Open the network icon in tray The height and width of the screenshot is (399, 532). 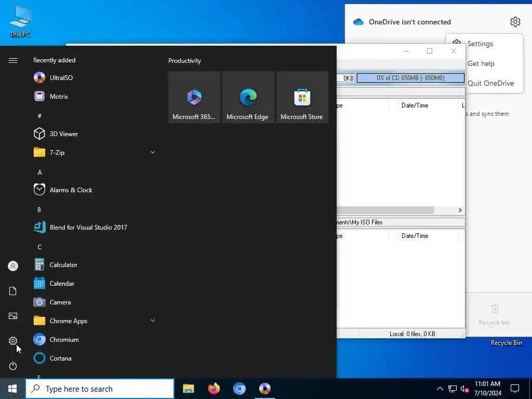(453, 389)
